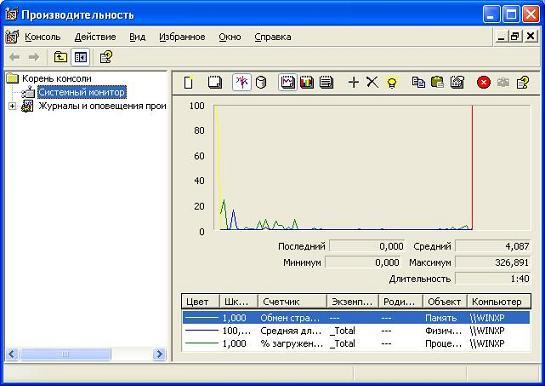This screenshot has width=545, height=386.
Task: Switch to histogram view icon
Action: [x=307, y=83]
